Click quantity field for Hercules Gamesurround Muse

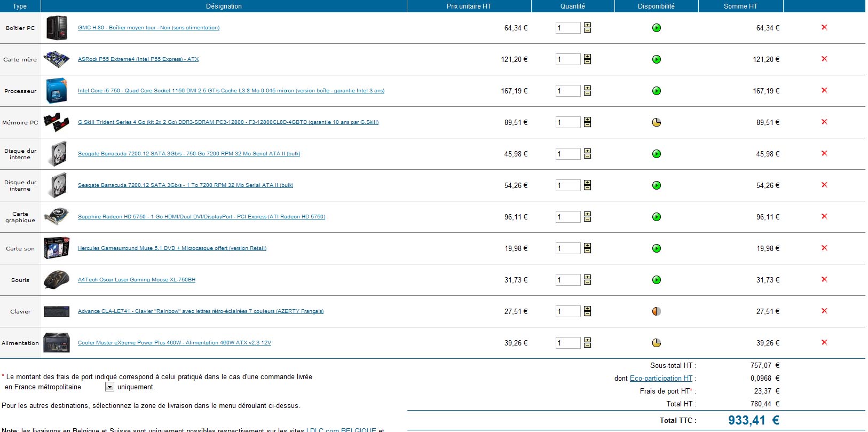point(567,248)
